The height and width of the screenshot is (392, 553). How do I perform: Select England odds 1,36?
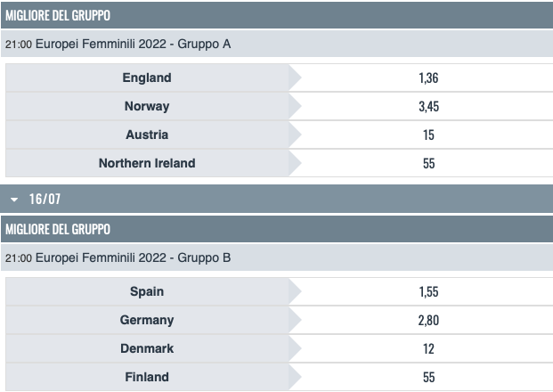[x=428, y=78]
